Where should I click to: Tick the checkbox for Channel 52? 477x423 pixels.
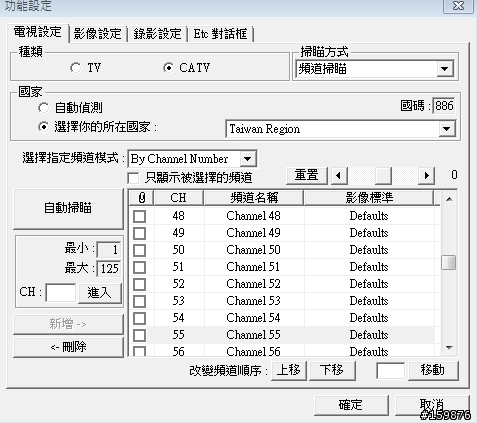tap(139, 284)
